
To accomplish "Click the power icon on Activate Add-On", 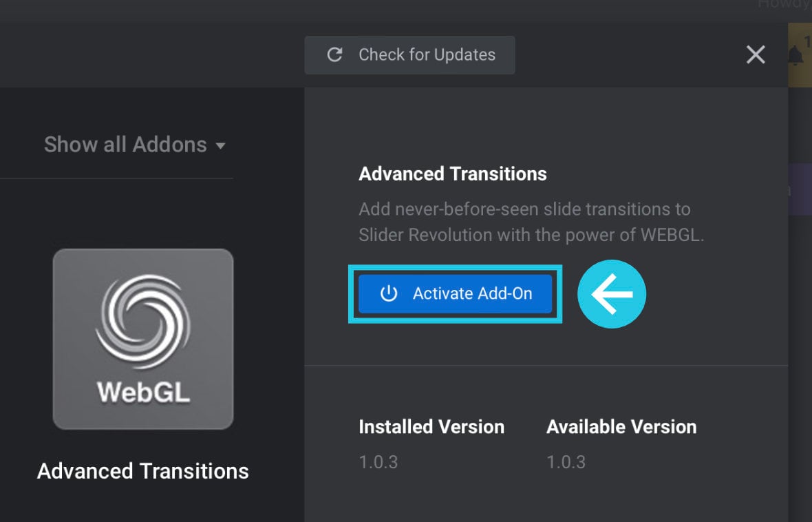I will (x=389, y=293).
